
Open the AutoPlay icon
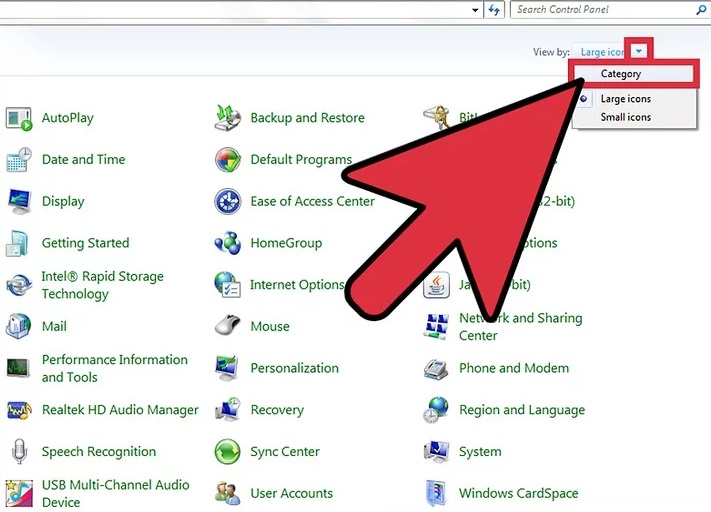click(19, 118)
